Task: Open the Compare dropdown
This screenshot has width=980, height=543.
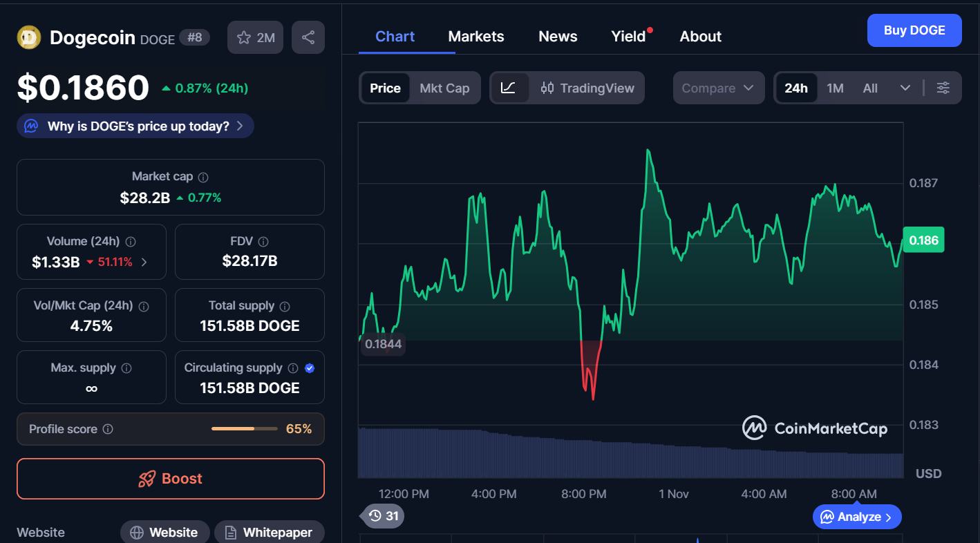Action: (718, 88)
